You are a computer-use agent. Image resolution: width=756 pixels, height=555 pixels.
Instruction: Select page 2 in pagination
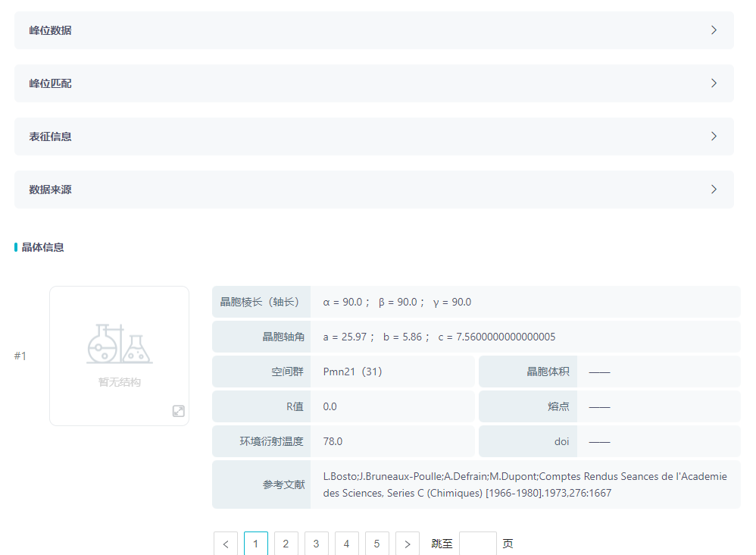286,544
